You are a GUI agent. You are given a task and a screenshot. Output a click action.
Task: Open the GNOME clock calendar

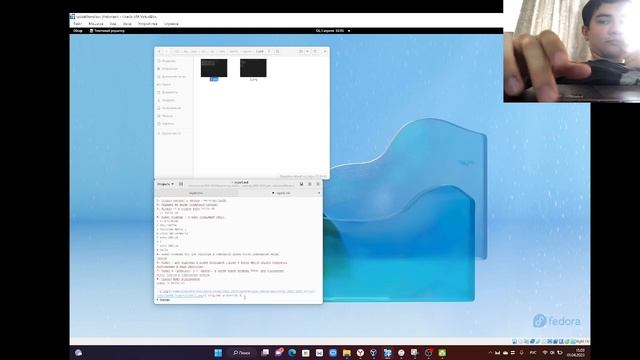[x=330, y=31]
